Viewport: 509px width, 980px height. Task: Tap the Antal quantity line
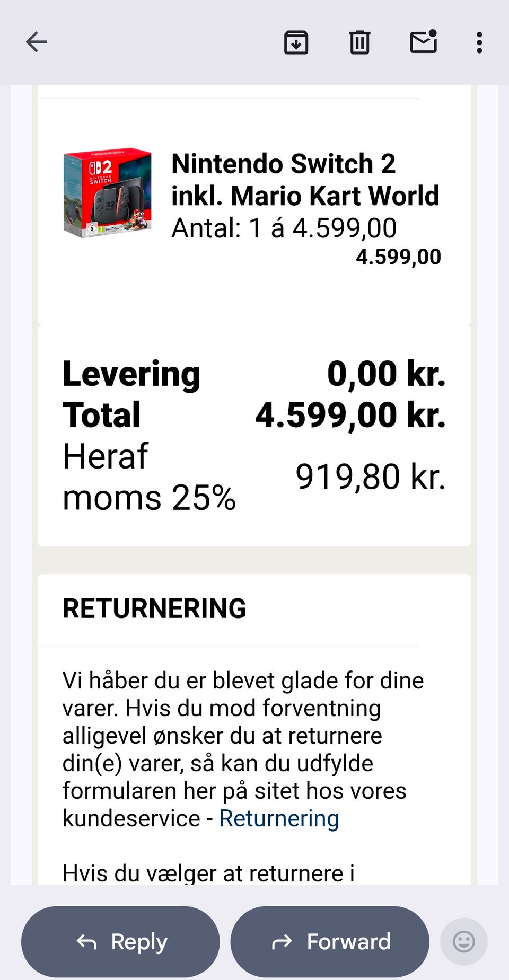pos(284,228)
